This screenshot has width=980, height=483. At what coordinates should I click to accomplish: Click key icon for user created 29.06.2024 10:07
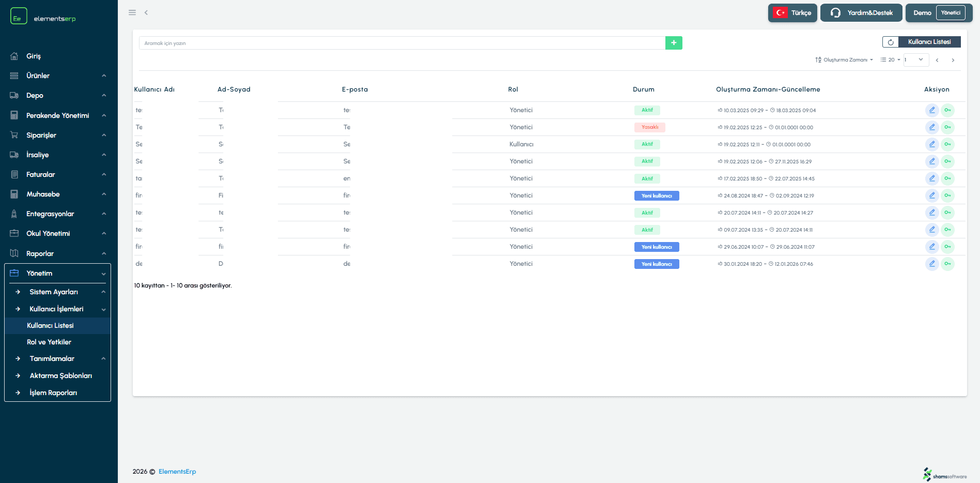click(x=947, y=247)
